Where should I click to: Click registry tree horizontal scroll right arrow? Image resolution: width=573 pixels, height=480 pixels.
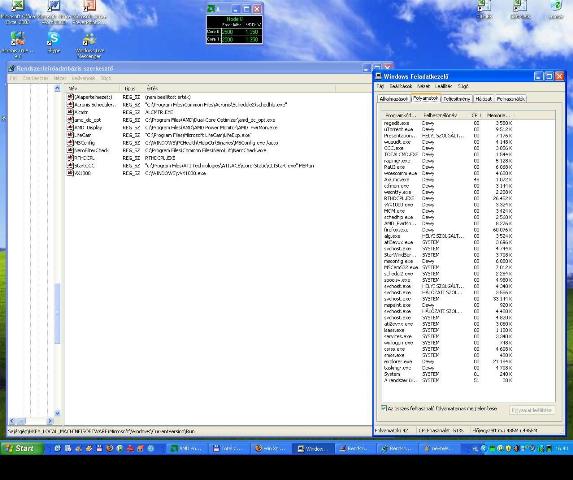(x=50, y=421)
